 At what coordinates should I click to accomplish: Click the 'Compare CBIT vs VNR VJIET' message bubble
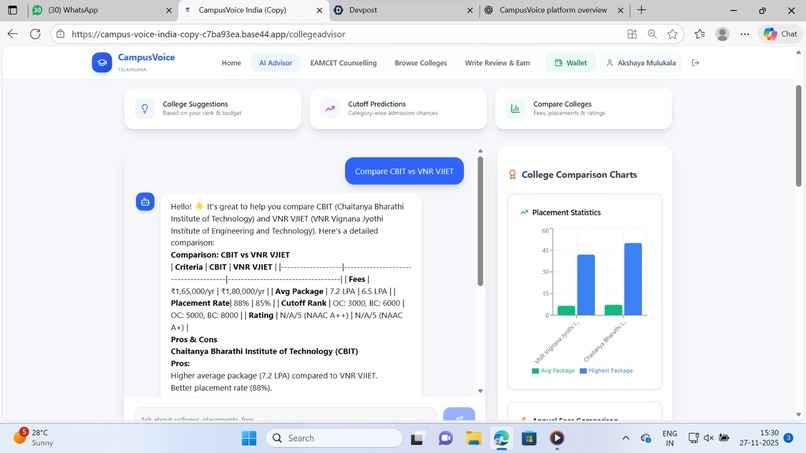(404, 171)
